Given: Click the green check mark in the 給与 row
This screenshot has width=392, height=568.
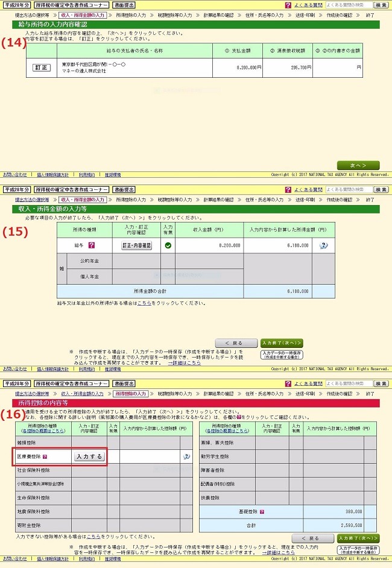Looking at the screenshot, I should (x=168, y=245).
